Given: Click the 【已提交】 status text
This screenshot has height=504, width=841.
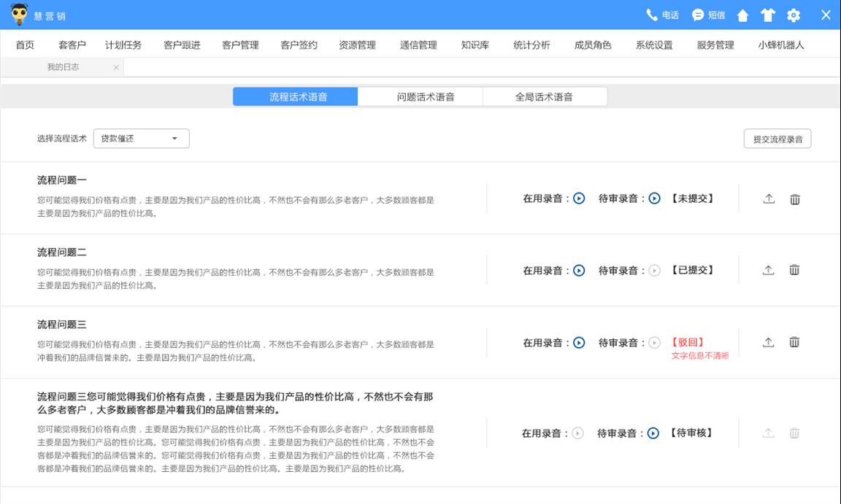Looking at the screenshot, I should click(693, 270).
